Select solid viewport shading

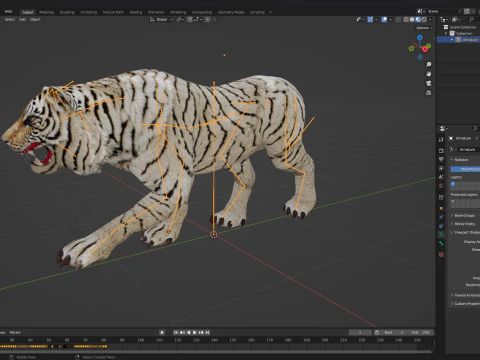[412, 19]
